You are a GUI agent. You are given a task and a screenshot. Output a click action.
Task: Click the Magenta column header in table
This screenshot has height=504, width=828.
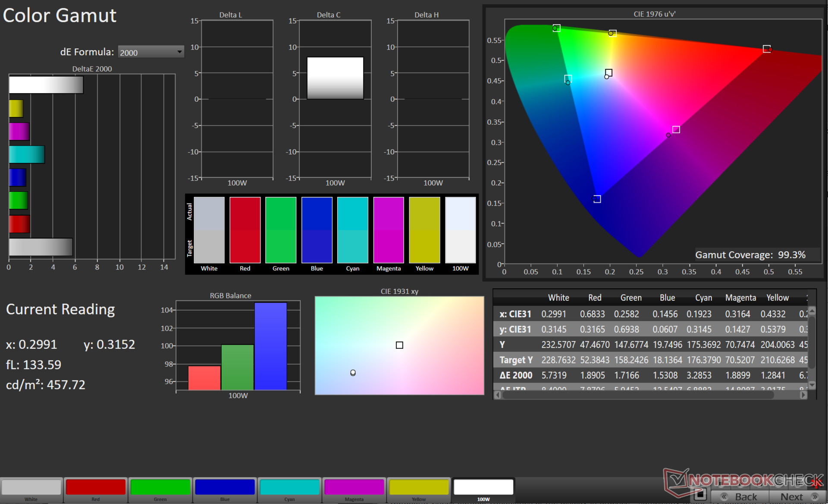pyautogui.click(x=740, y=297)
